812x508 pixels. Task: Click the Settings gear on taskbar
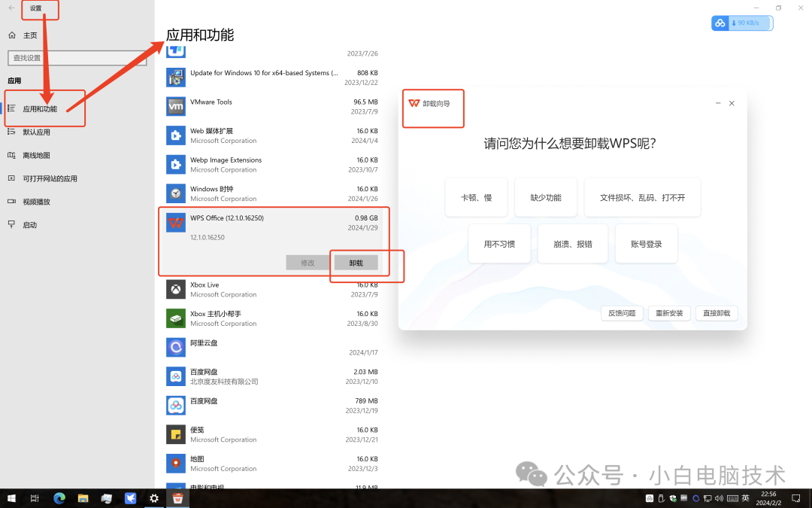tap(154, 499)
